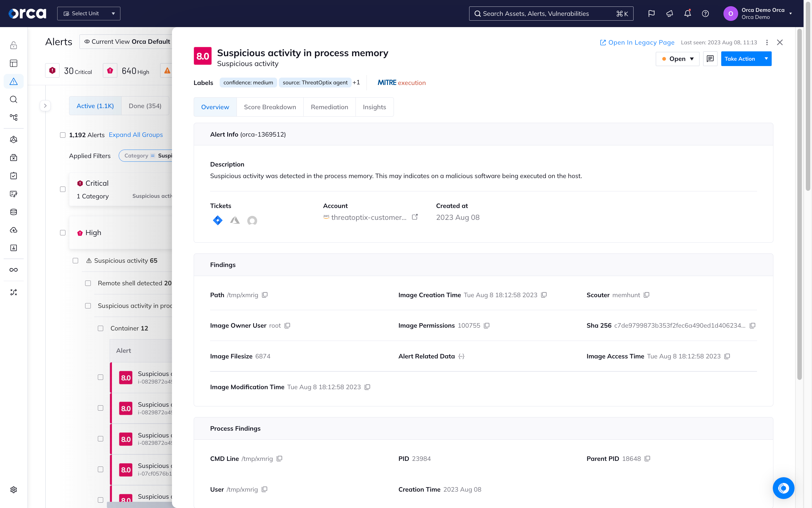Image resolution: width=812 pixels, height=508 pixels.
Task: Open the Discovery search icon in sidebar
Action: (14, 99)
